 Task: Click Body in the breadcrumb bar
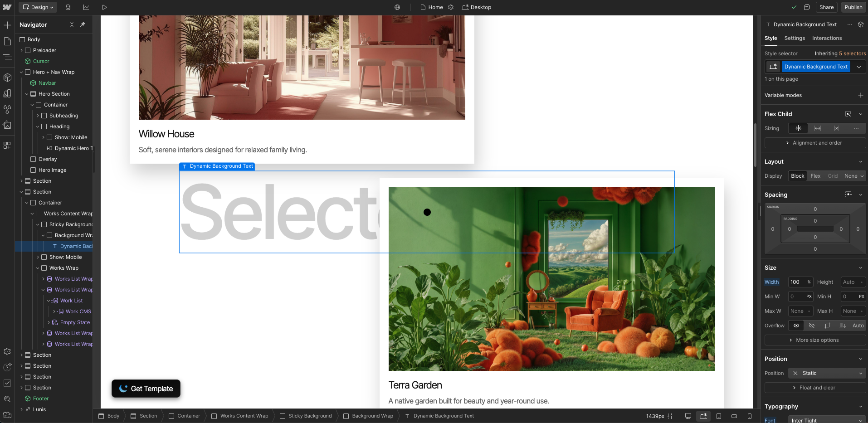click(x=109, y=416)
